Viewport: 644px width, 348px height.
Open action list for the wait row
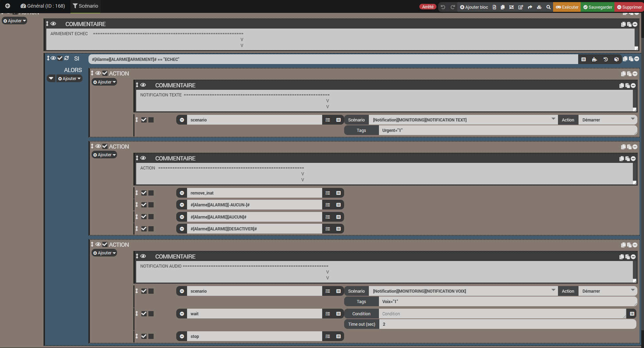[x=328, y=314]
